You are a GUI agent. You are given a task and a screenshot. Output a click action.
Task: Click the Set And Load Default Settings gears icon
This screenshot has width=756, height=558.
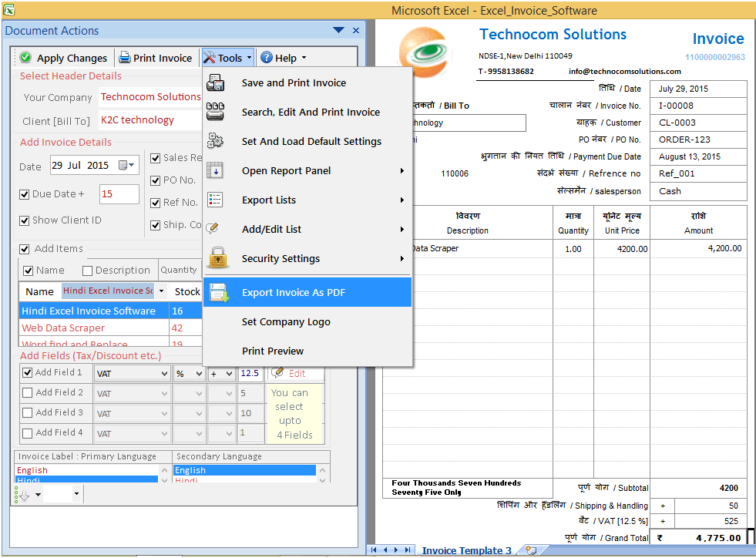[217, 141]
